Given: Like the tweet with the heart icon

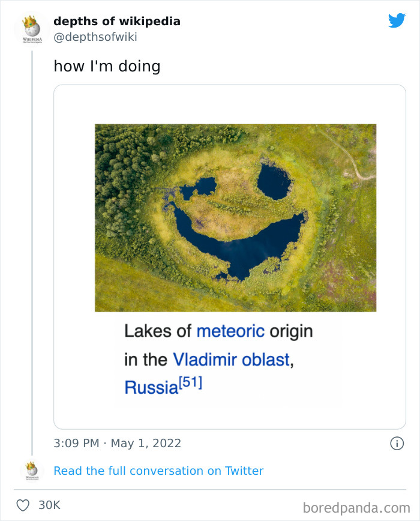Looking at the screenshot, I should point(23,505).
